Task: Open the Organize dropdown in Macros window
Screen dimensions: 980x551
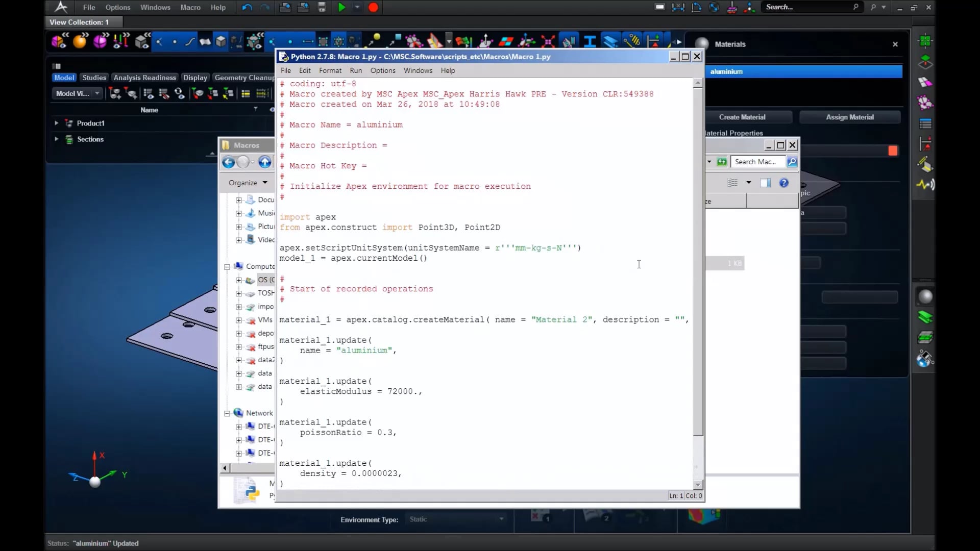Action: [247, 183]
